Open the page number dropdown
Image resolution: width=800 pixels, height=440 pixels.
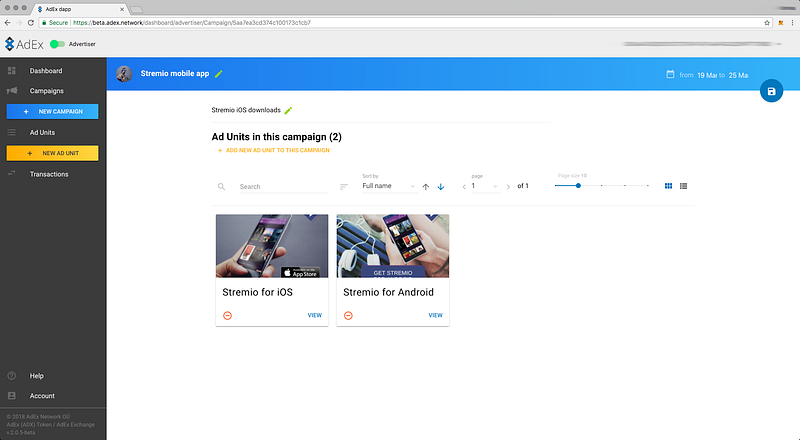pos(485,186)
